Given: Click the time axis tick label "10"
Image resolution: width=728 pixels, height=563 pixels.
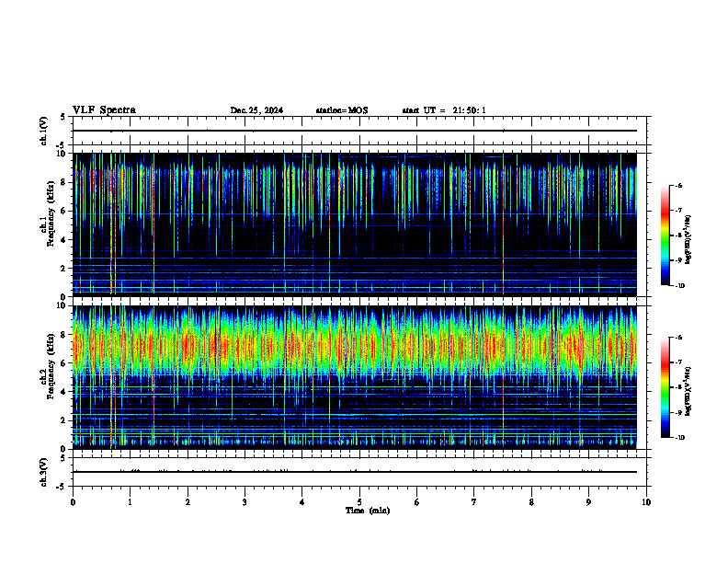Looking at the screenshot, I should 646,502.
